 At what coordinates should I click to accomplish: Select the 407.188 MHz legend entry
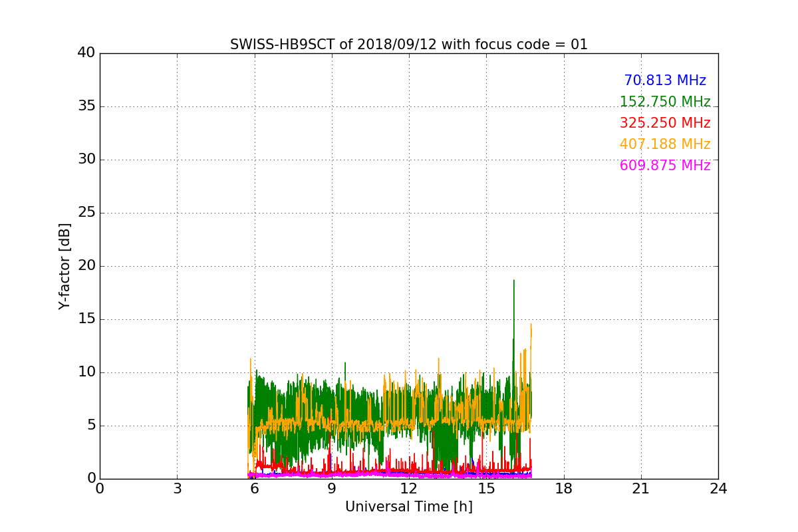pos(665,144)
